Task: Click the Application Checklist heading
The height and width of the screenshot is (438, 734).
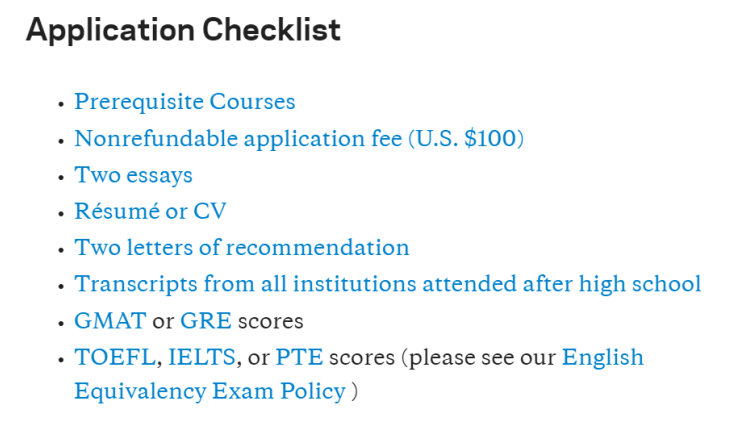Action: (x=183, y=30)
